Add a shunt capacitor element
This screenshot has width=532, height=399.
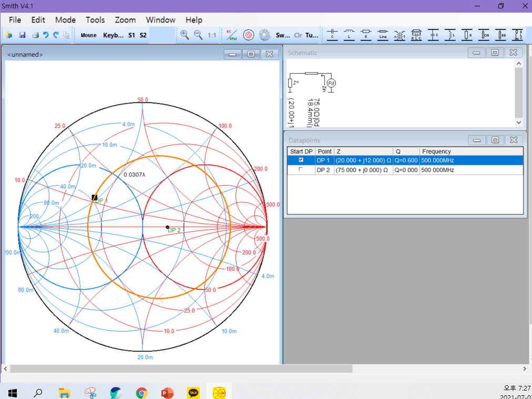click(x=433, y=35)
